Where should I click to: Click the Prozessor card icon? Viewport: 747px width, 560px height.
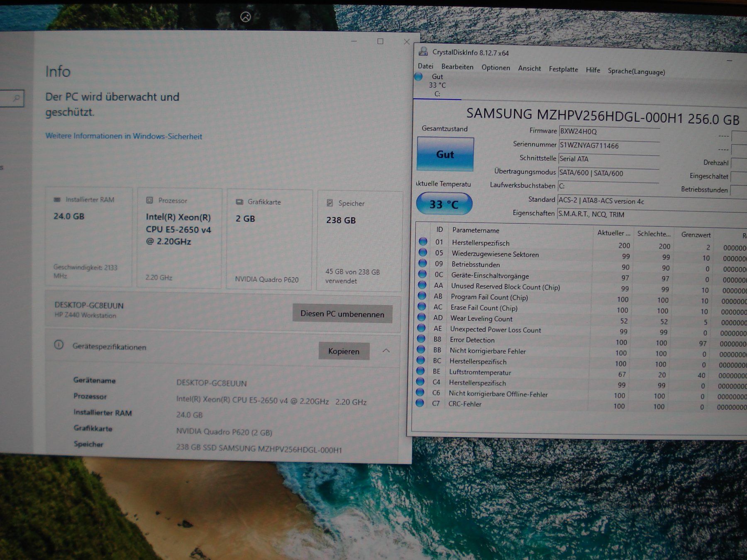(149, 200)
